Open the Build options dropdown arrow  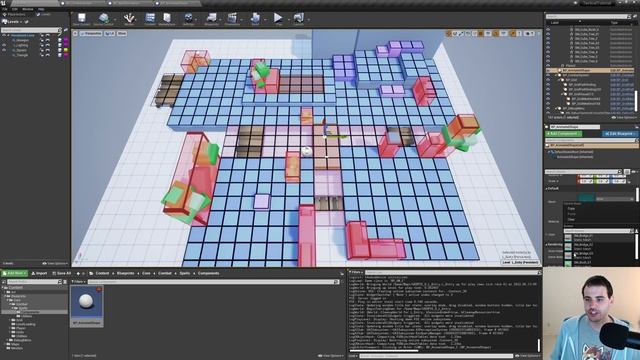click(264, 19)
